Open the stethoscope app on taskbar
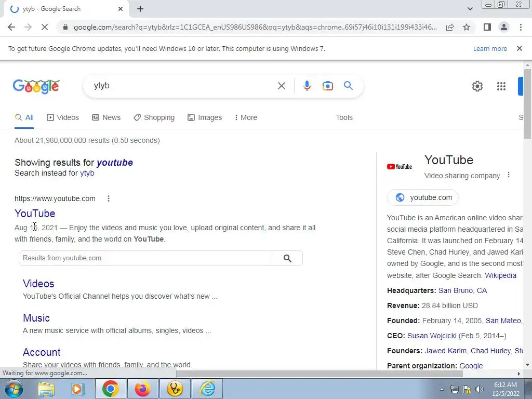Screen dimensions: 532x399 (x=175, y=389)
